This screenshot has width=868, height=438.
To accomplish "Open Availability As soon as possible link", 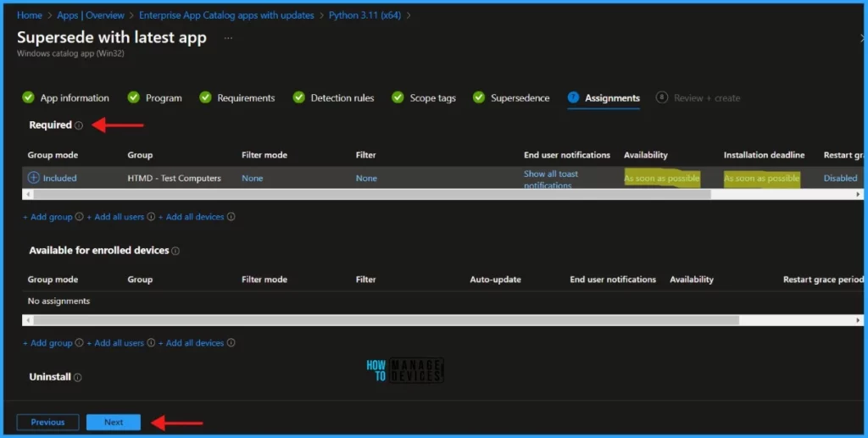I will point(661,178).
